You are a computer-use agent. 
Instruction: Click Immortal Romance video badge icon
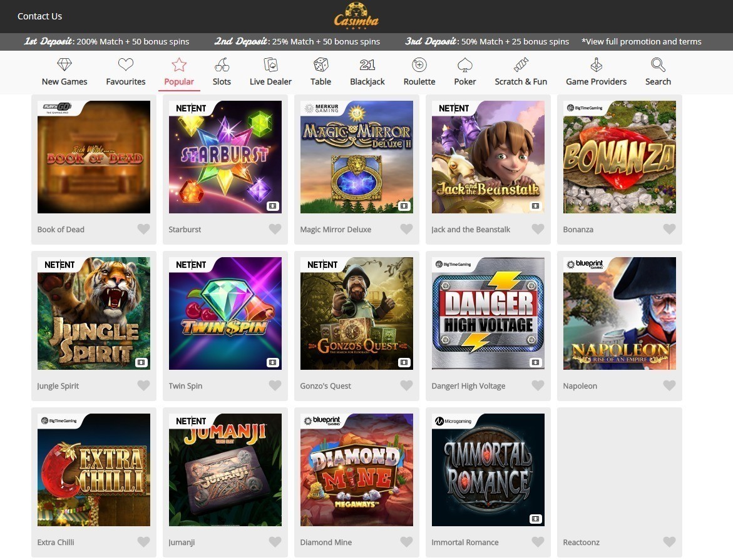point(535,519)
